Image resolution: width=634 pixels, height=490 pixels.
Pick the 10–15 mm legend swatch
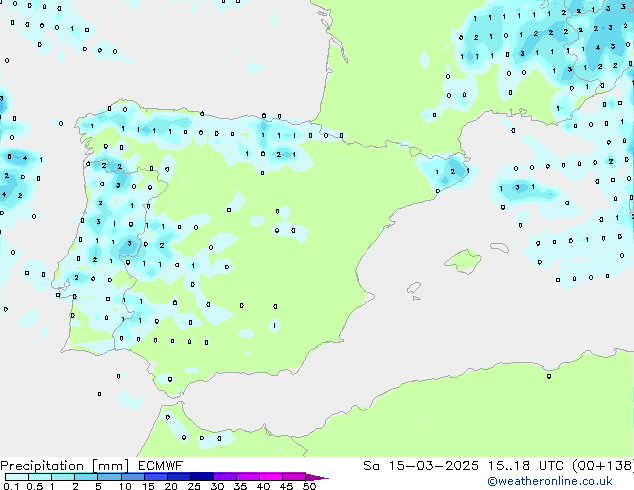coord(132,477)
